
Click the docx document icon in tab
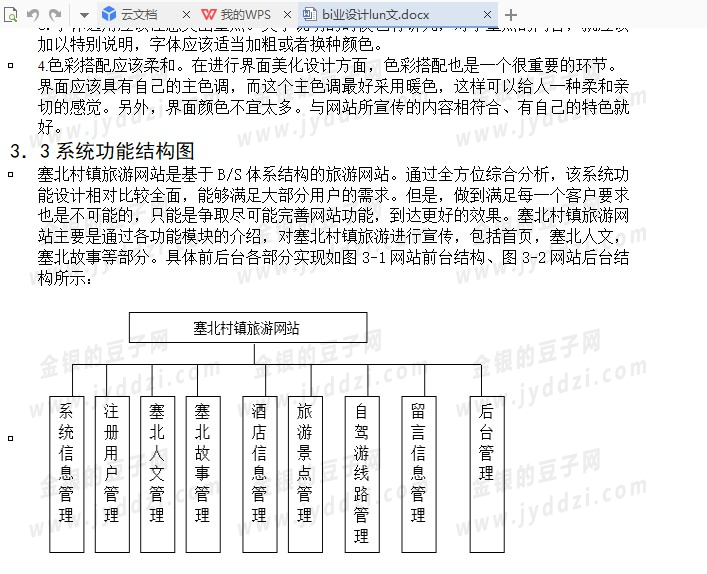point(309,14)
